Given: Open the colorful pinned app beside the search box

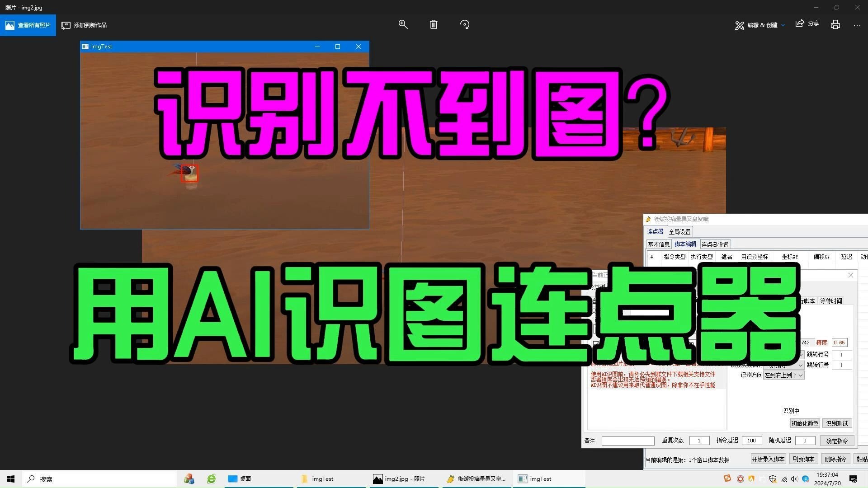Looking at the screenshot, I should 189,479.
